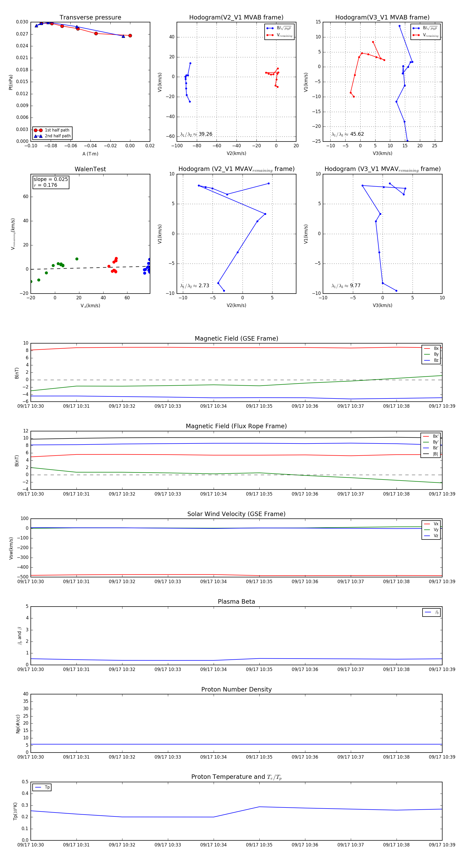473x868 pixels.
Task: Click the 'Magnetic Field (GSE Frame)' title
Action: pos(236,339)
